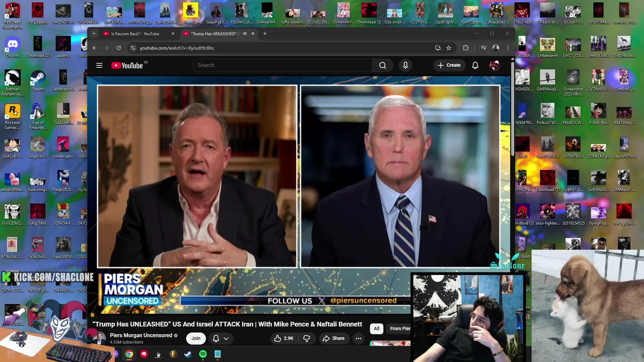Select the 'From Piers' filter chip

point(399,328)
